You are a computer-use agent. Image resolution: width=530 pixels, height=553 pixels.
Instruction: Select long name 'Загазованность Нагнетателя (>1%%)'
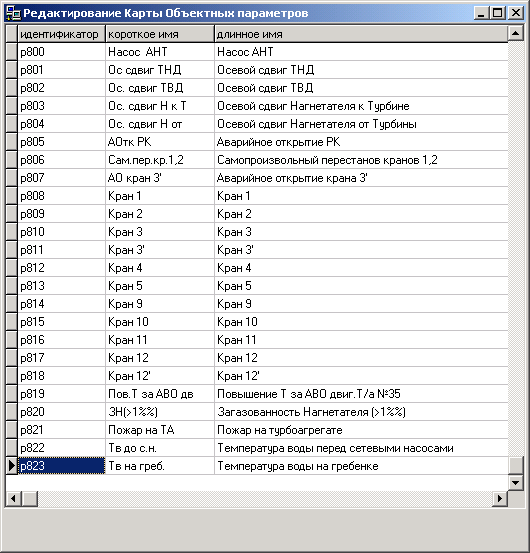coord(361,412)
